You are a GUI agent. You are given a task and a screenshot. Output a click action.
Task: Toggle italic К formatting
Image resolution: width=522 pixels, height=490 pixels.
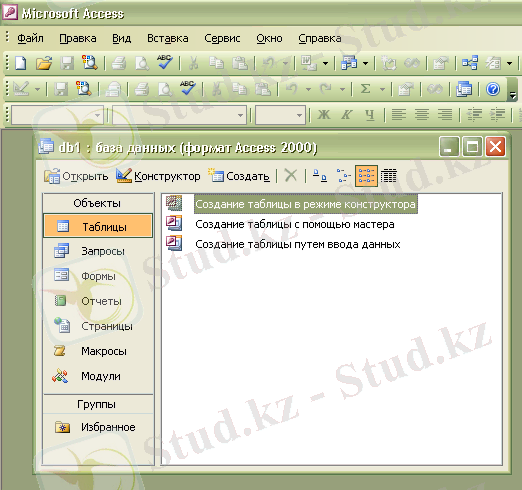tap(347, 115)
